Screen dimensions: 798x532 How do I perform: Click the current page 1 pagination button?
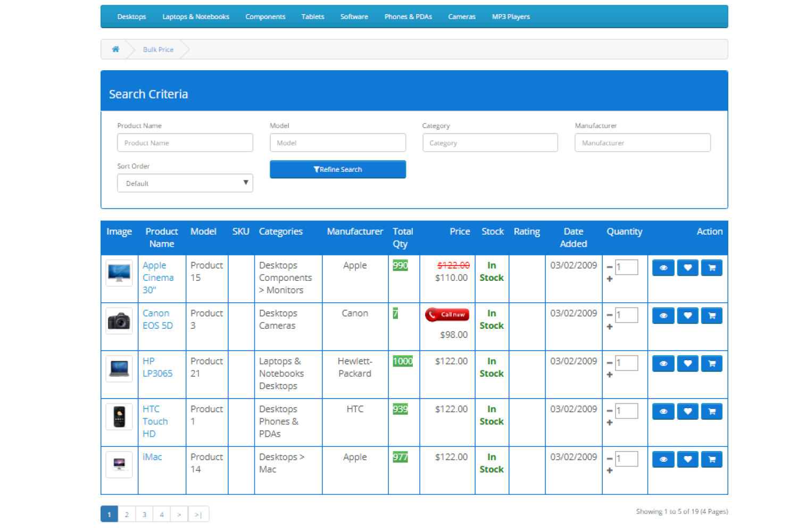click(x=109, y=514)
